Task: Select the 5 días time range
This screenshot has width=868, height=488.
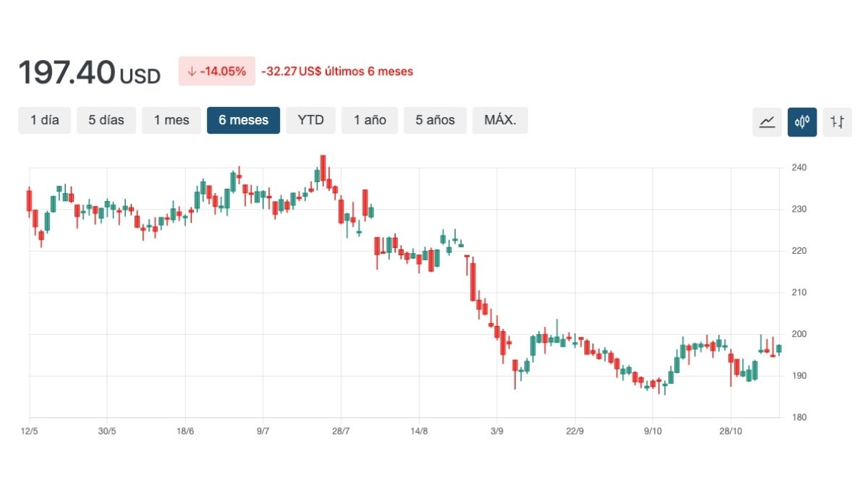Action: [106, 120]
